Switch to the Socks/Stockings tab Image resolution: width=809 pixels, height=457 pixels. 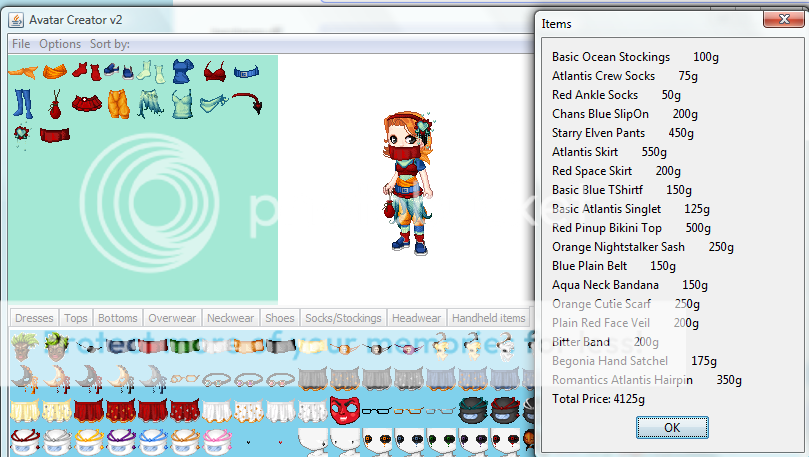(x=343, y=318)
